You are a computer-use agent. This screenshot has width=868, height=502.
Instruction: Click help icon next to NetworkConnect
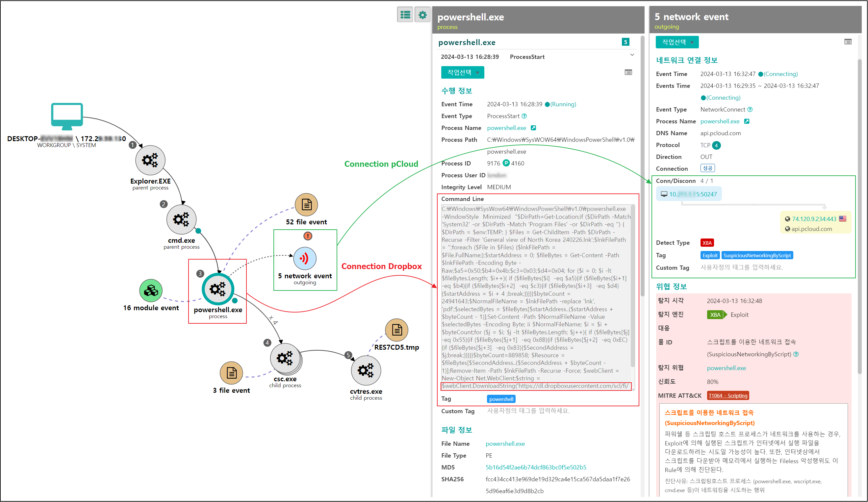pyautogui.click(x=750, y=110)
